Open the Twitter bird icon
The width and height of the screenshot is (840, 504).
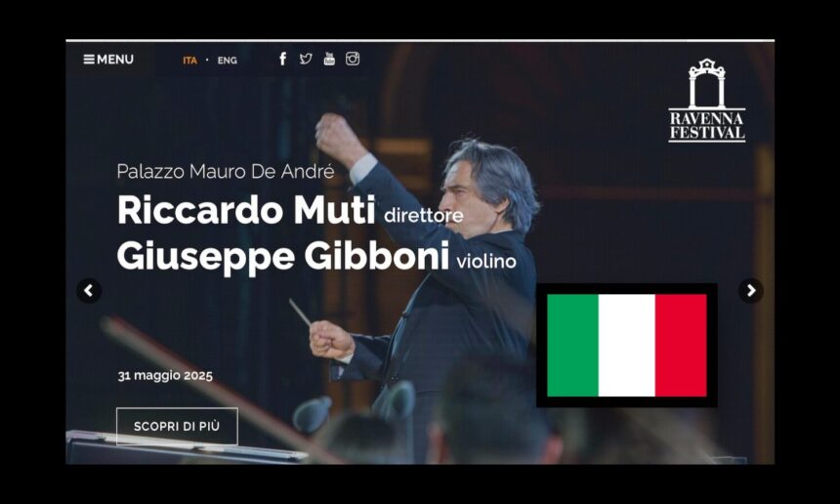click(x=306, y=59)
